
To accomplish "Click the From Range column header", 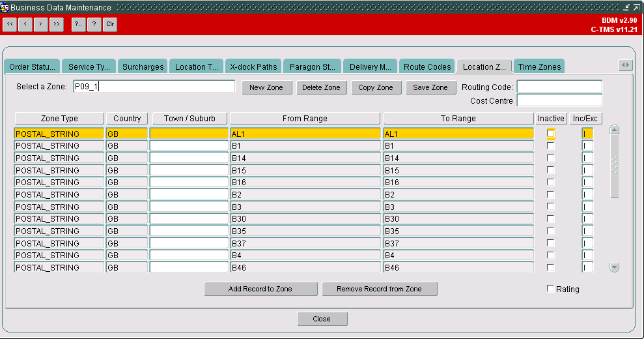I will 305,119.
